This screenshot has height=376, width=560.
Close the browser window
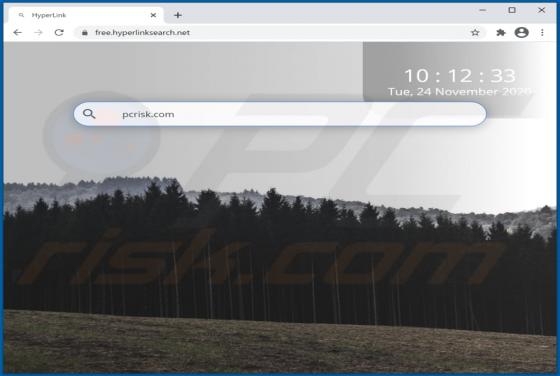click(541, 10)
